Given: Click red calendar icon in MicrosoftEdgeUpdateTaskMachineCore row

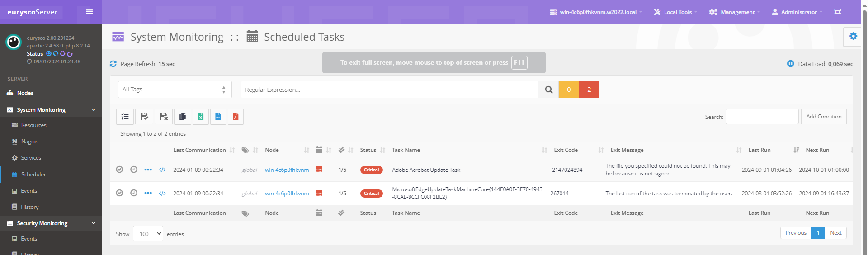Looking at the screenshot, I should (x=319, y=193).
